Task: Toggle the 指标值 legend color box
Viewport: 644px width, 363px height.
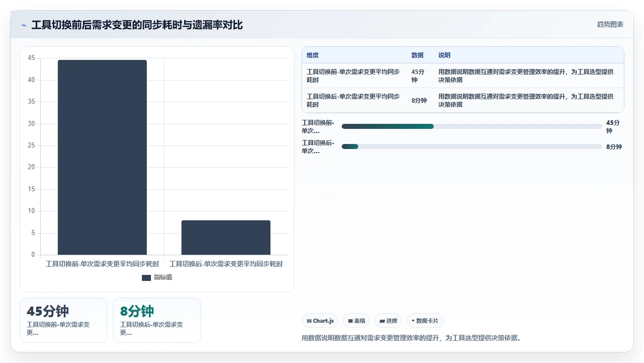Action: pyautogui.click(x=146, y=278)
